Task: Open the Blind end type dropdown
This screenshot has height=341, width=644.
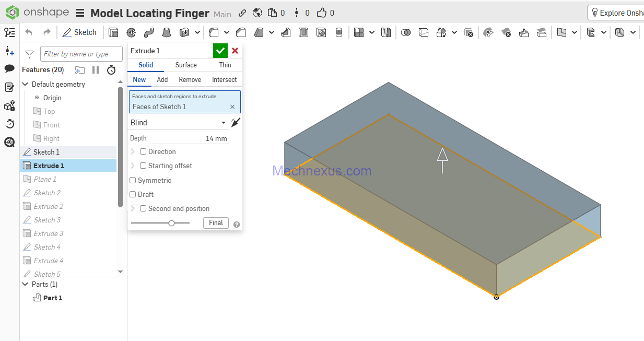Action: tap(178, 123)
